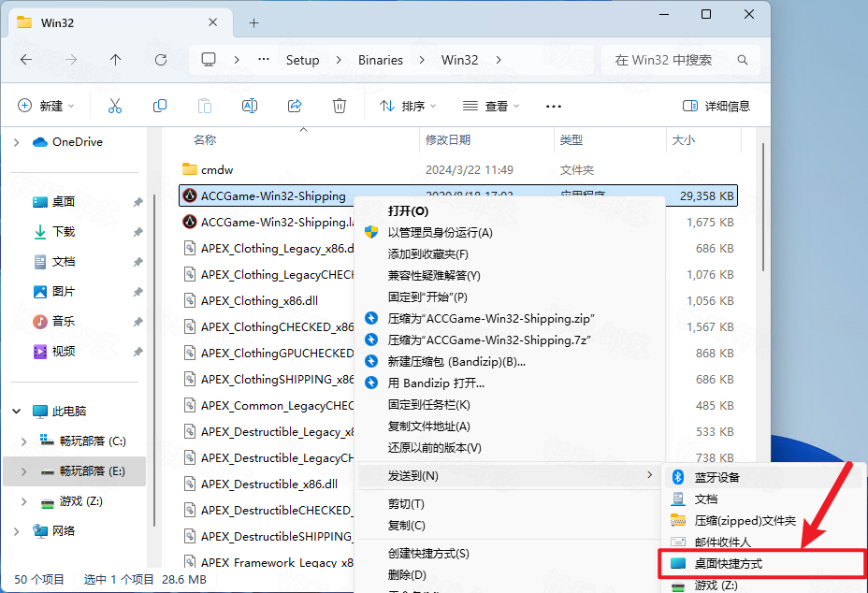Unpin Music (音乐) via its pin icon
868x593 pixels.
[137, 323]
